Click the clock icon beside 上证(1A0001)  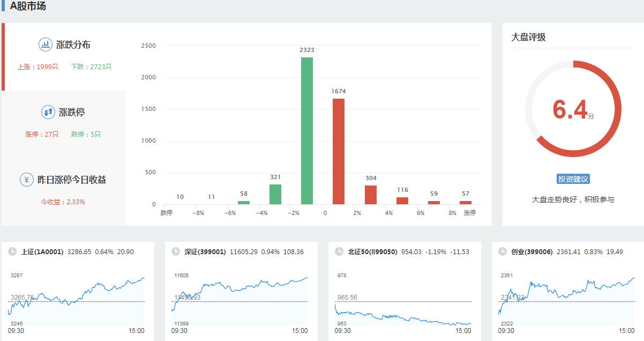[12, 251]
